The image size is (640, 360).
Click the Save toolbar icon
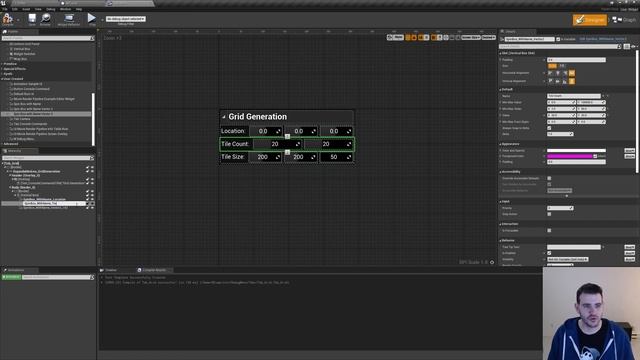pyautogui.click(x=32, y=19)
